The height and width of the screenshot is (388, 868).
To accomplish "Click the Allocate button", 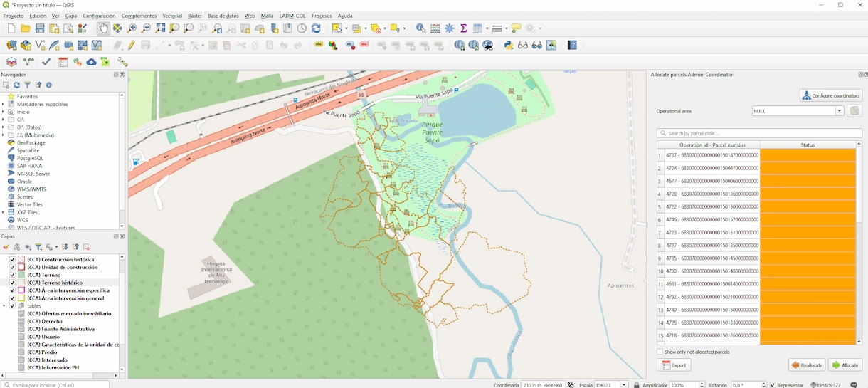I will click(845, 365).
